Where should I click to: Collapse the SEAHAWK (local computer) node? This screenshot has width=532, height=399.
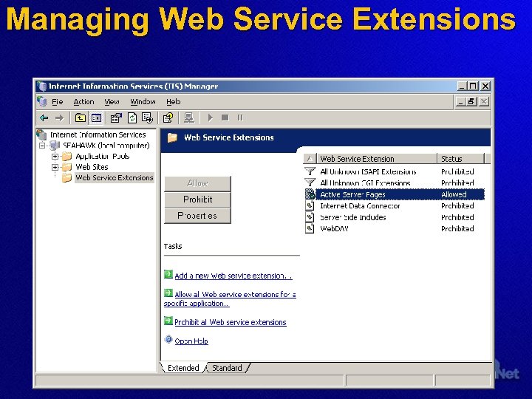click(42, 146)
